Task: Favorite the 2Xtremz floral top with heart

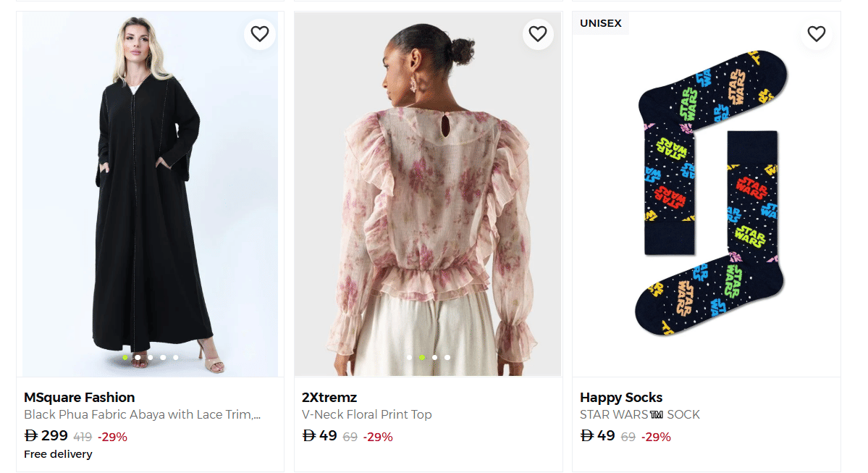Action: (x=537, y=33)
